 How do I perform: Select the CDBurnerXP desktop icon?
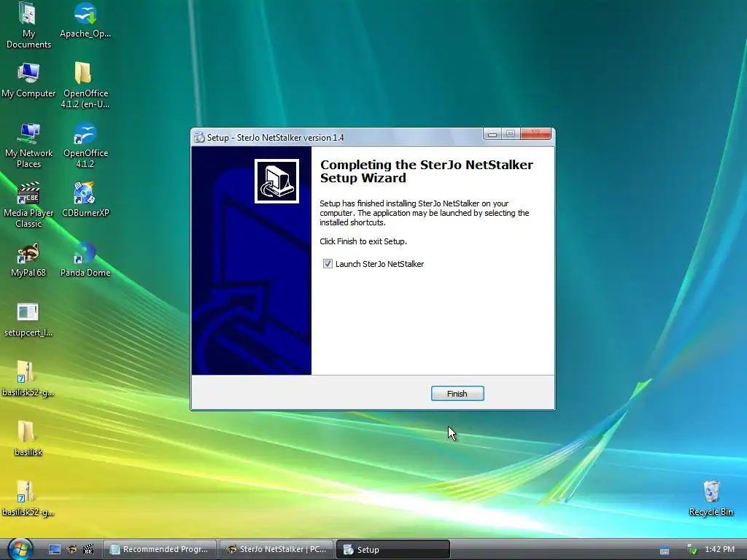click(85, 199)
